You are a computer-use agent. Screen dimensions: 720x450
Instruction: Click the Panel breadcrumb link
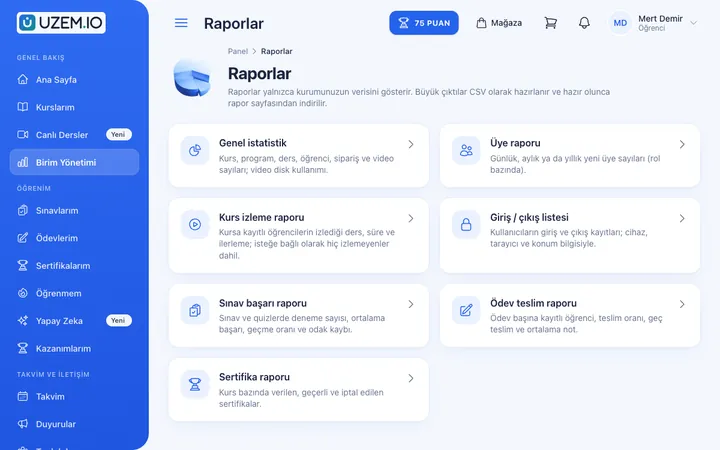click(237, 51)
